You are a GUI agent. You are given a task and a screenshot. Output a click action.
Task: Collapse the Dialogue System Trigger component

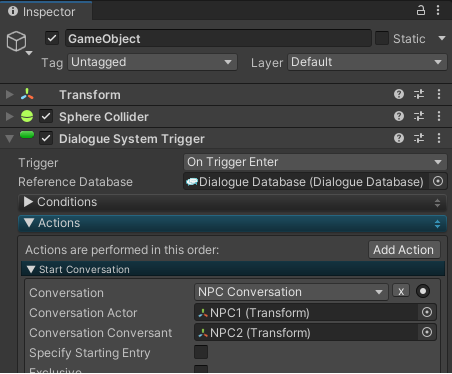tap(10, 138)
